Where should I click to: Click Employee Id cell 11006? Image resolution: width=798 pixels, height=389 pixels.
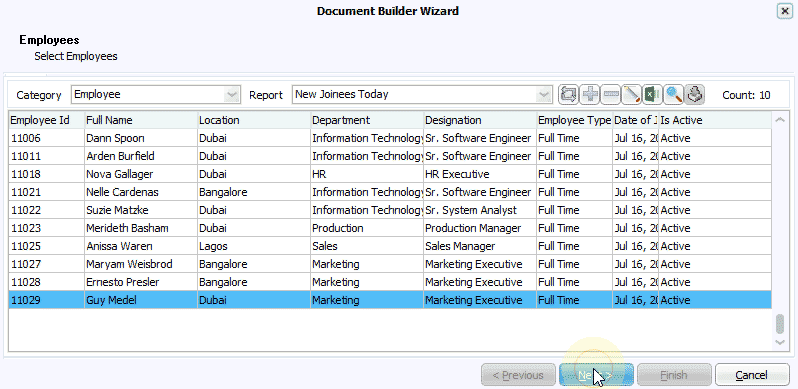point(46,138)
